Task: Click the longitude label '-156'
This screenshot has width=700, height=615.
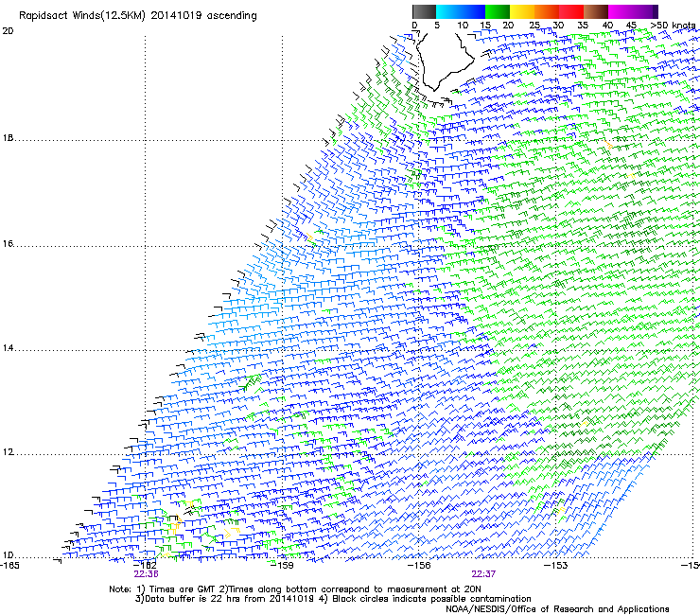Action: [419, 566]
